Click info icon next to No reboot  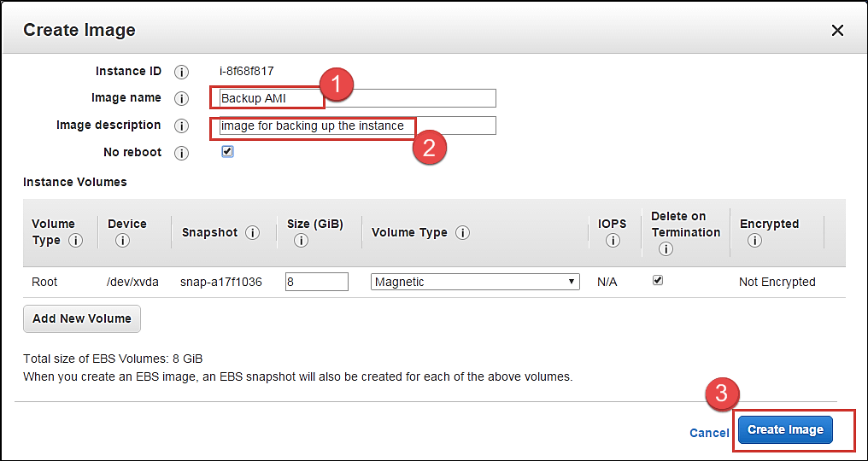click(181, 154)
